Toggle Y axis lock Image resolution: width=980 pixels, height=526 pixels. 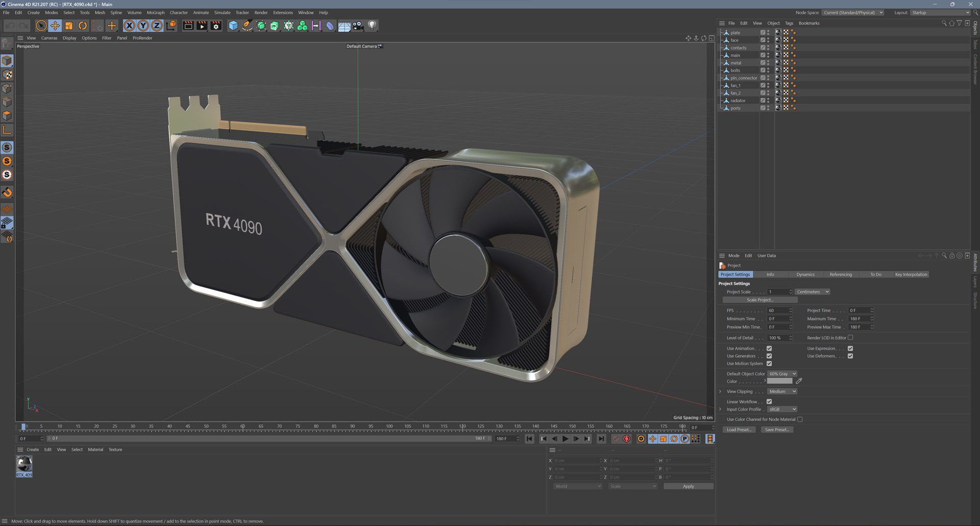(143, 26)
